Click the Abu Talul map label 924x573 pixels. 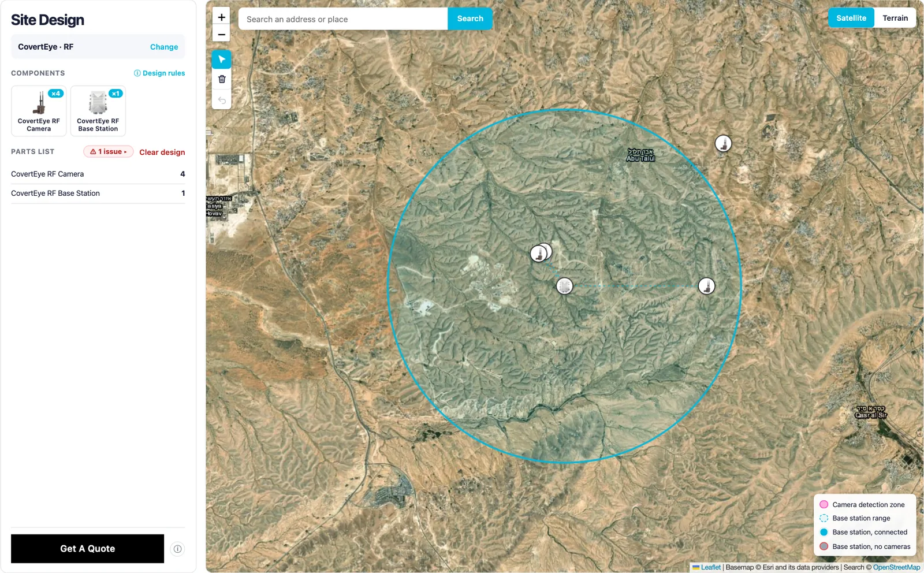(640, 155)
